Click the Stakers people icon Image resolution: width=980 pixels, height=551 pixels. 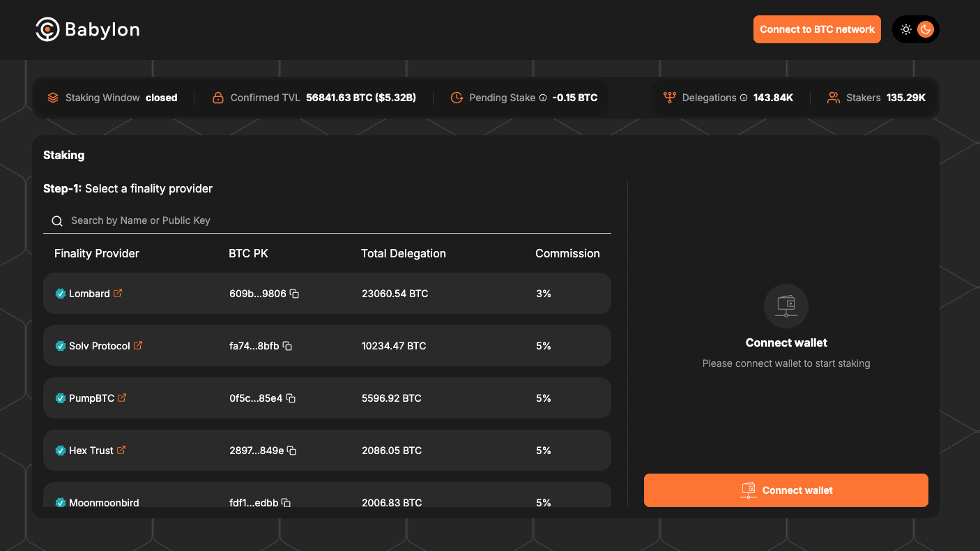point(834,98)
